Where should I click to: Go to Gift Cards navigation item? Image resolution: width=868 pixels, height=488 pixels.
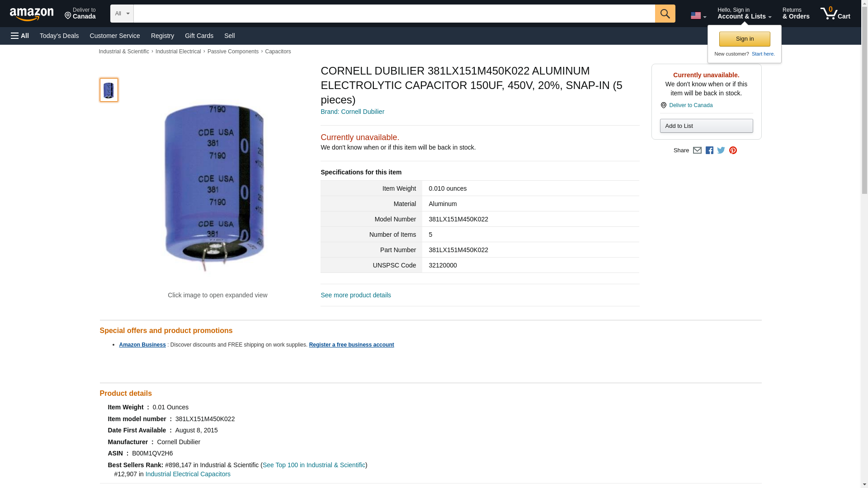199,36
